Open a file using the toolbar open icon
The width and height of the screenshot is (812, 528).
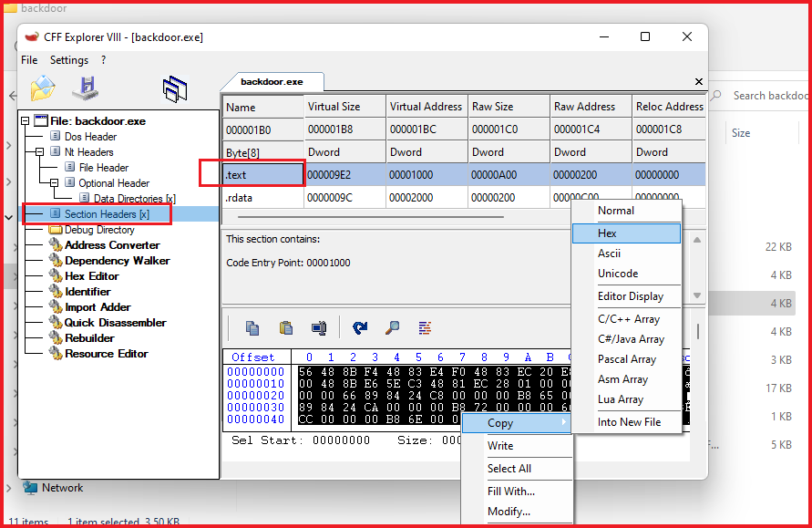pos(44,87)
